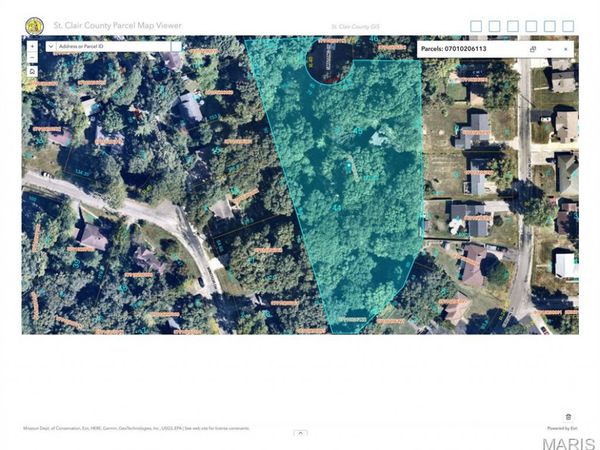Click the trash icon to clear selection
600x450 pixels.
click(568, 417)
